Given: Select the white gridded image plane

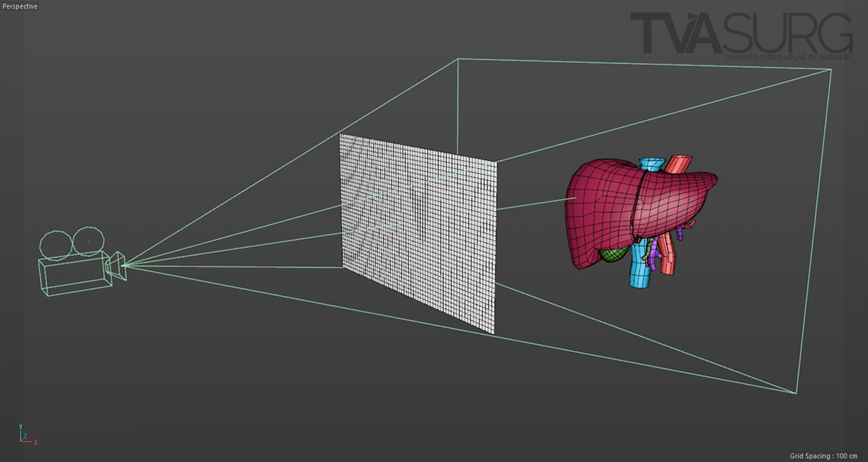Looking at the screenshot, I should [417, 234].
